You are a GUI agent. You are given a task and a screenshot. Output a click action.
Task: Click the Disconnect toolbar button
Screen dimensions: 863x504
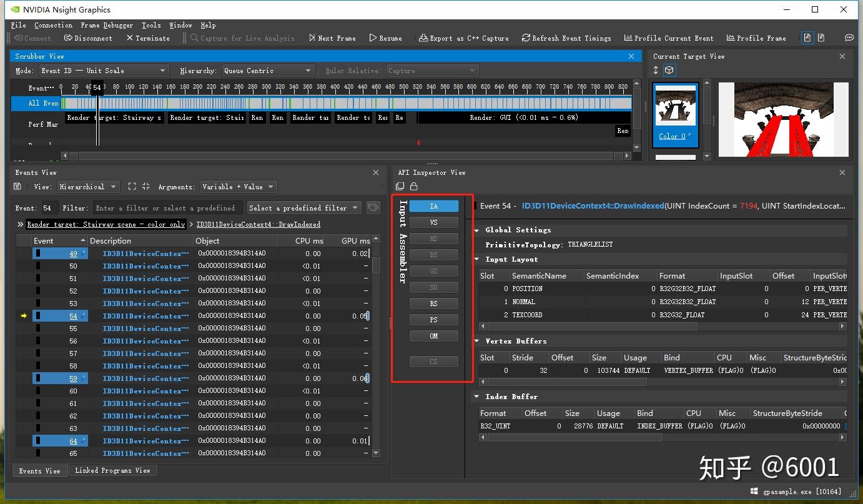click(x=89, y=38)
